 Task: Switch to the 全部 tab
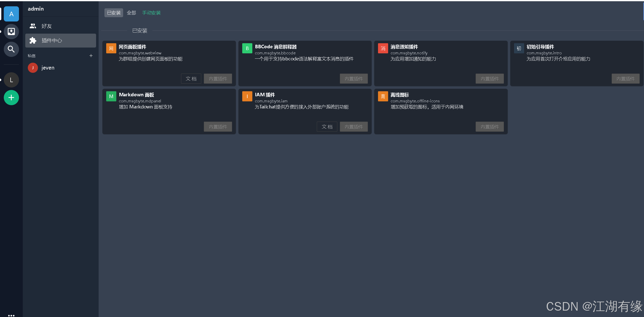pyautogui.click(x=131, y=13)
